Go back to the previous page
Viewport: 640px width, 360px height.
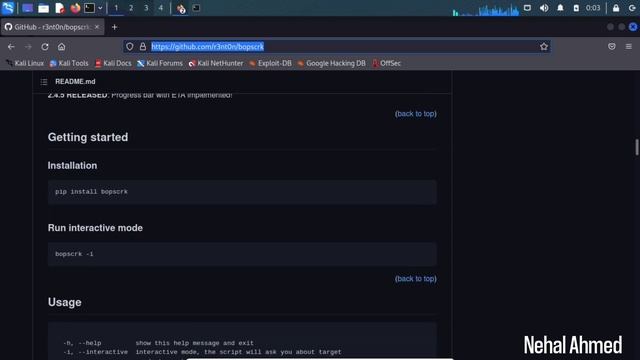click(11, 47)
